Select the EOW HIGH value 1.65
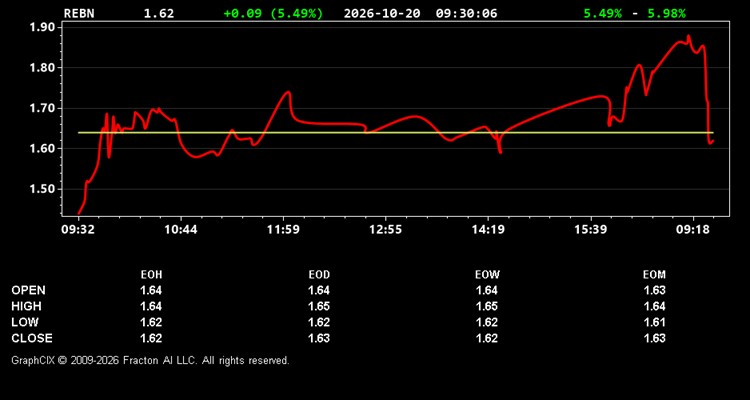Image resolution: width=750 pixels, height=400 pixels. [487, 306]
